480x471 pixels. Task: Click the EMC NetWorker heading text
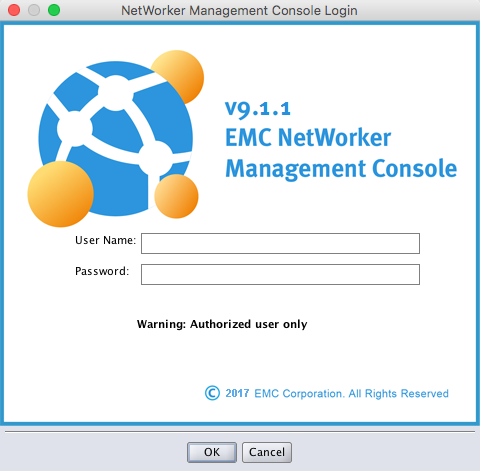[x=308, y=137]
